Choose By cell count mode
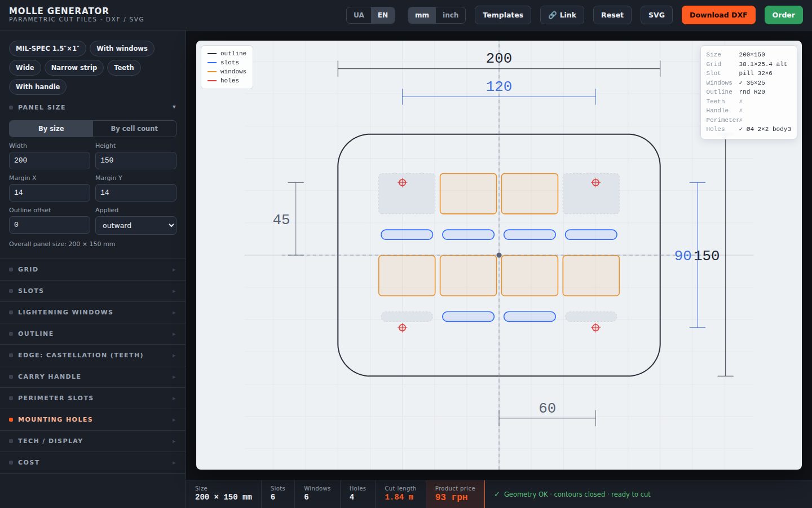 pos(134,129)
